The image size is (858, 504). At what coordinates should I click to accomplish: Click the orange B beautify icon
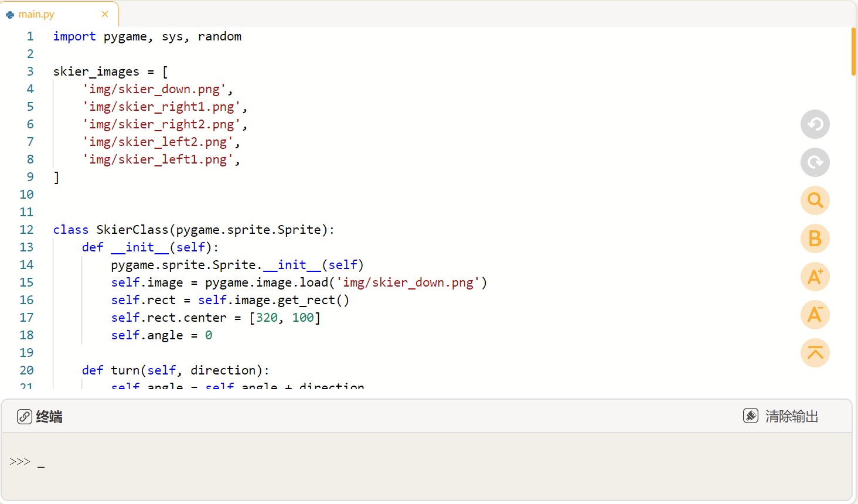815,239
